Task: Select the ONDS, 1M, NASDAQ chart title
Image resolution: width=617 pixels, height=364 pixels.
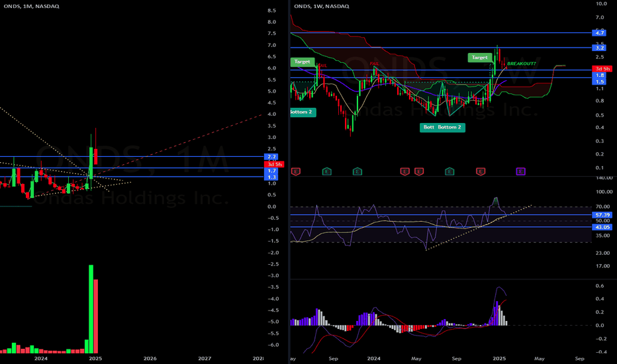Action: click(32, 7)
